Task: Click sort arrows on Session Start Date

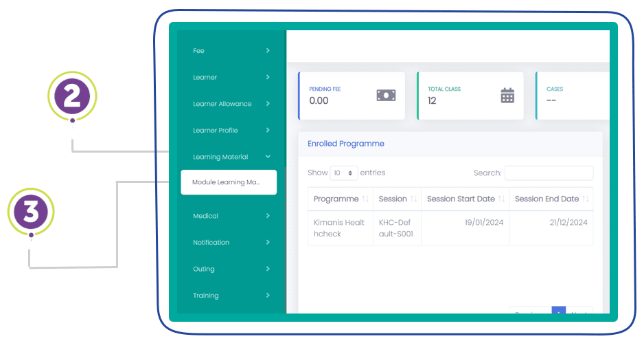Action: [502, 199]
